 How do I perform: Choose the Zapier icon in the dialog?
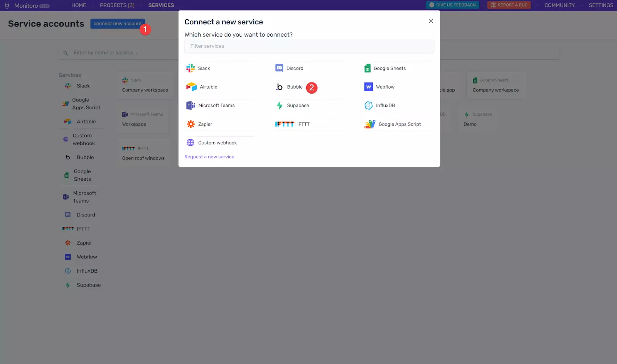point(191,124)
